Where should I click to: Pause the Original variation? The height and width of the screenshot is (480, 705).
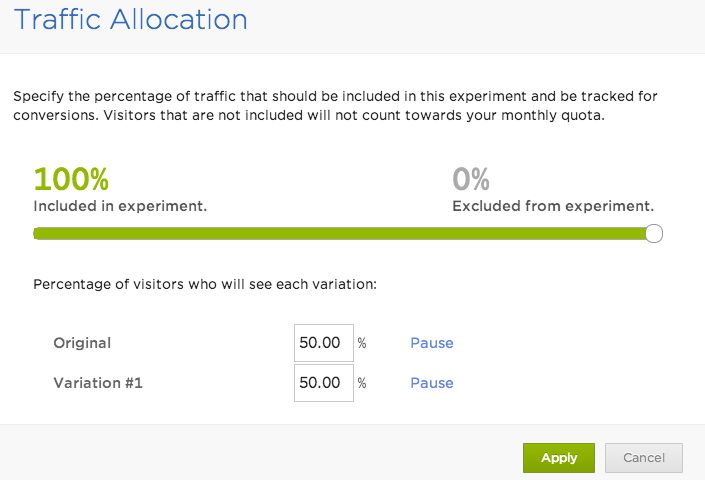coord(431,343)
